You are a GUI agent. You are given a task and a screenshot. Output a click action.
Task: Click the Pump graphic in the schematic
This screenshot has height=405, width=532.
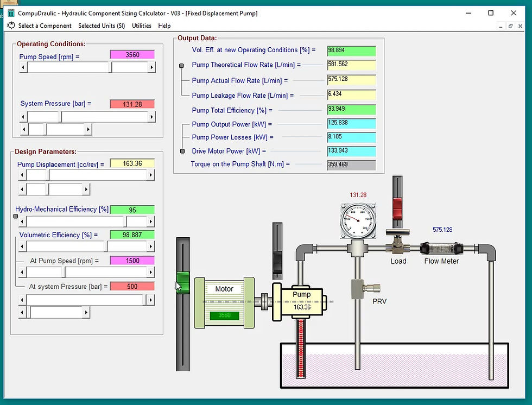(x=300, y=302)
